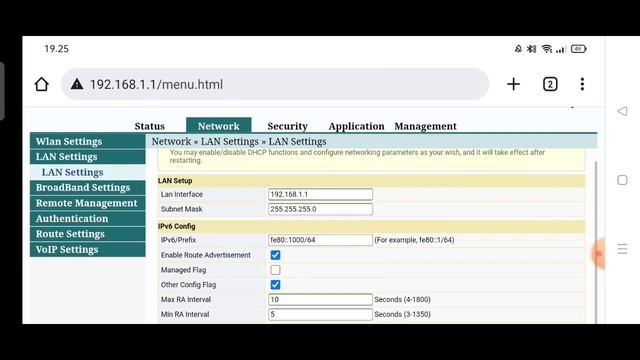Open VoIP Settings in sidebar
This screenshot has height=360, width=640.
(88, 249)
